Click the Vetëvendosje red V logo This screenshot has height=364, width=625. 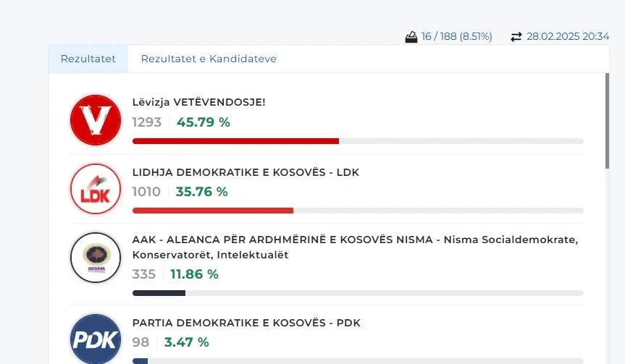(96, 120)
